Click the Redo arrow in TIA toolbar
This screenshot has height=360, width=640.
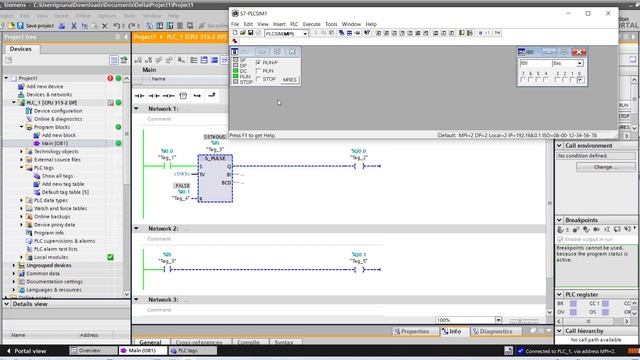coord(131,25)
